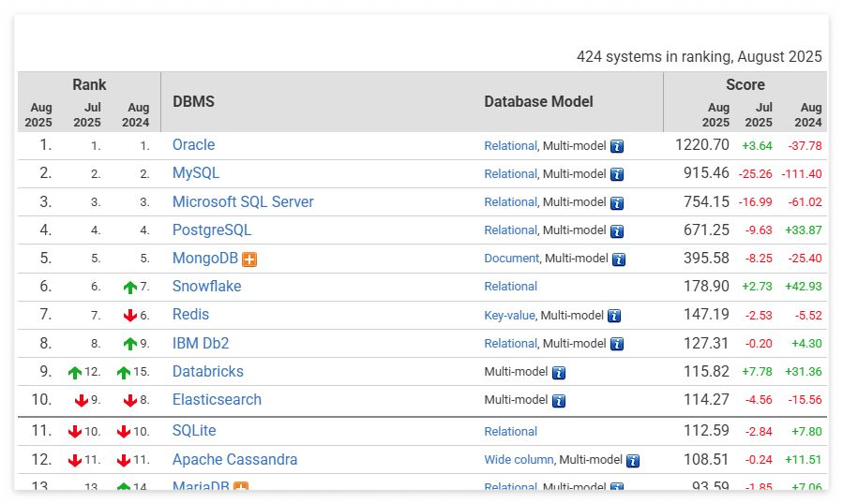Click '424 systems in ranking, August 2025' text

(699, 57)
